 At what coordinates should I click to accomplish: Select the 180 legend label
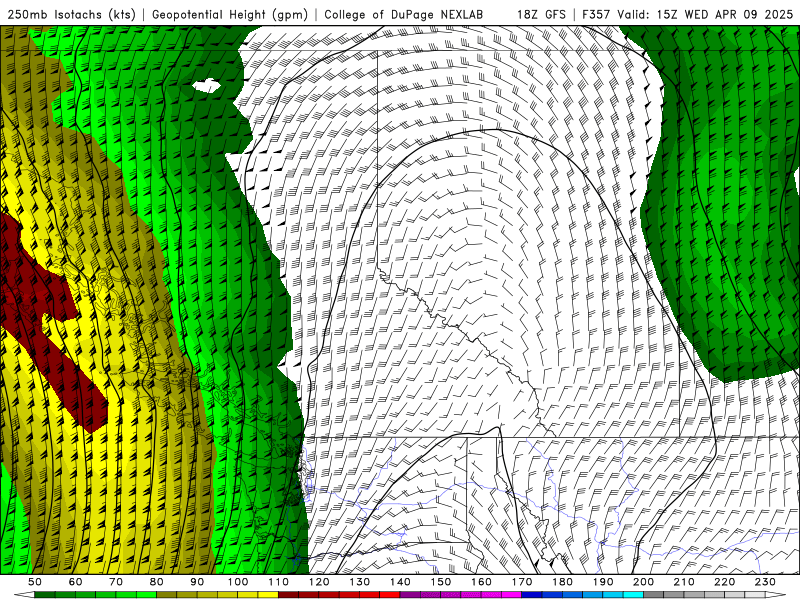click(x=562, y=582)
